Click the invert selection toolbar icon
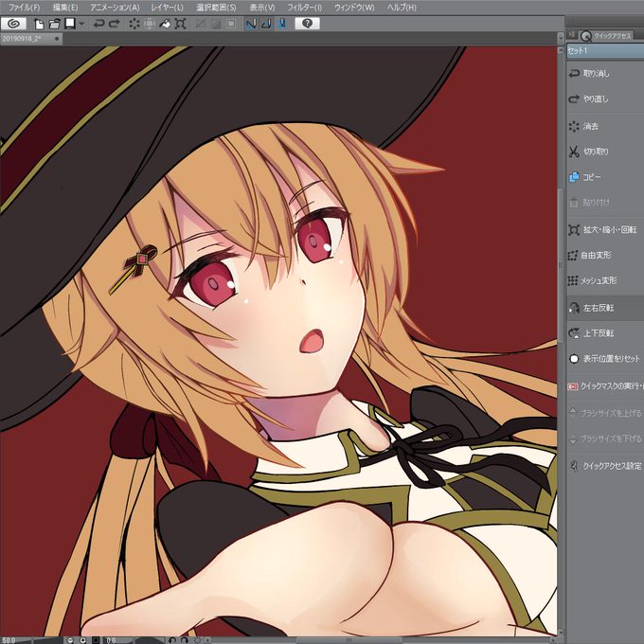This screenshot has width=644, height=644. (x=216, y=24)
